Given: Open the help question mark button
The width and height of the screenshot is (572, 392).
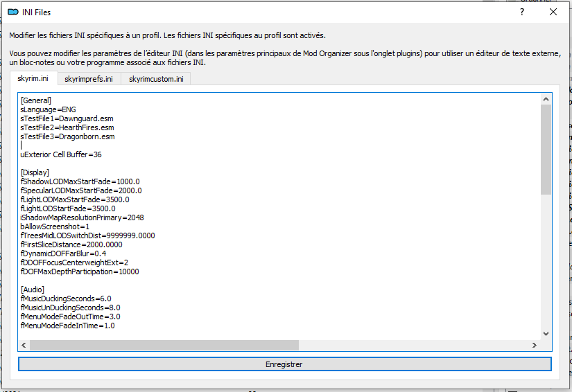Looking at the screenshot, I should (522, 12).
